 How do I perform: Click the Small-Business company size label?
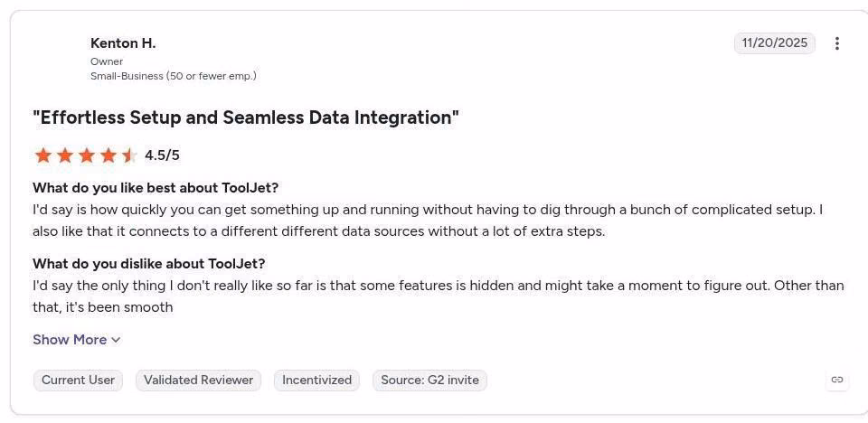pos(174,76)
